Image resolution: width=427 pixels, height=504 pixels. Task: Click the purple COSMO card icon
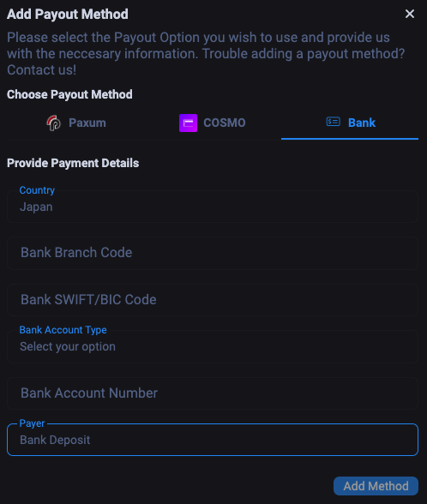pyautogui.click(x=188, y=123)
